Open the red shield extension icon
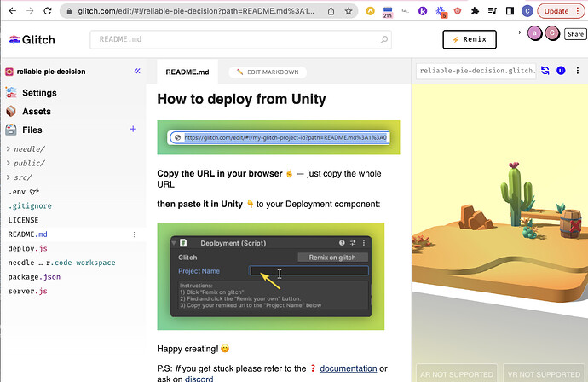Screen dimensions: 588x382 [458, 11]
